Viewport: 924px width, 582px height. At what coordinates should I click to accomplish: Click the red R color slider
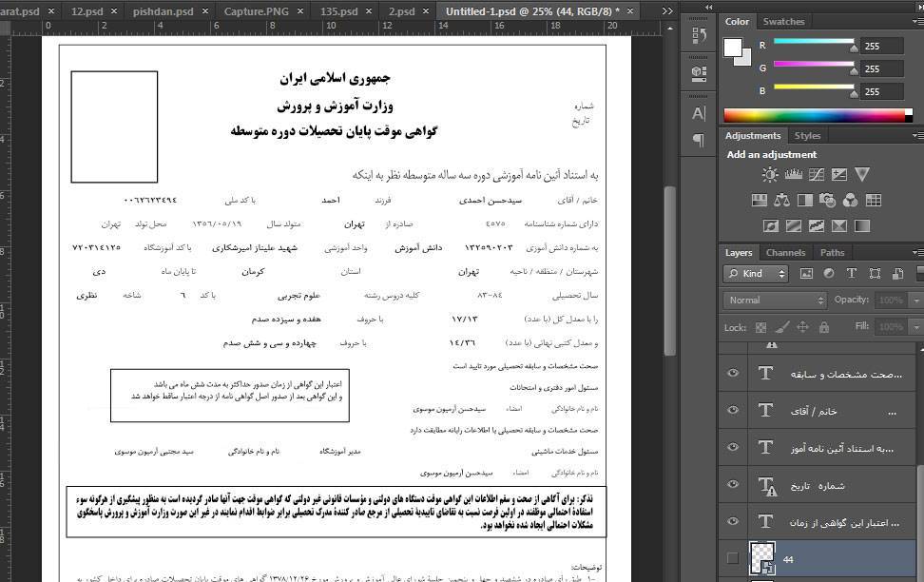[814, 41]
